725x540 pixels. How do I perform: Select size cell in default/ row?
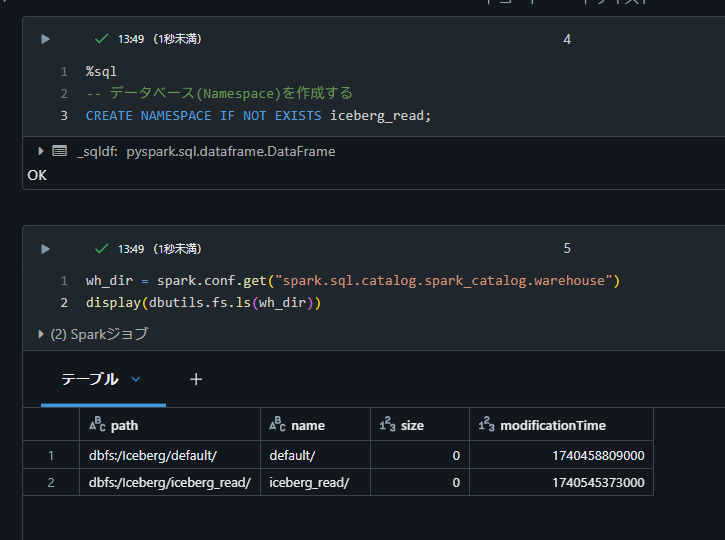420,455
